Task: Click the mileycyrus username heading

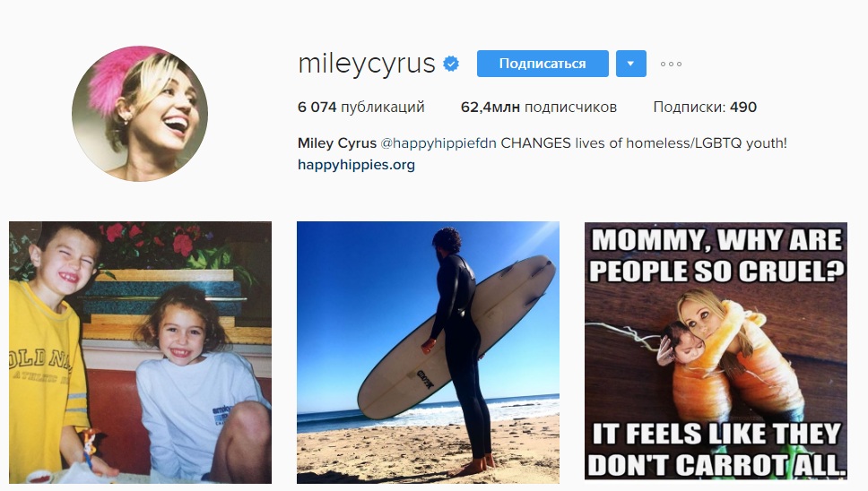Action: pos(367,64)
